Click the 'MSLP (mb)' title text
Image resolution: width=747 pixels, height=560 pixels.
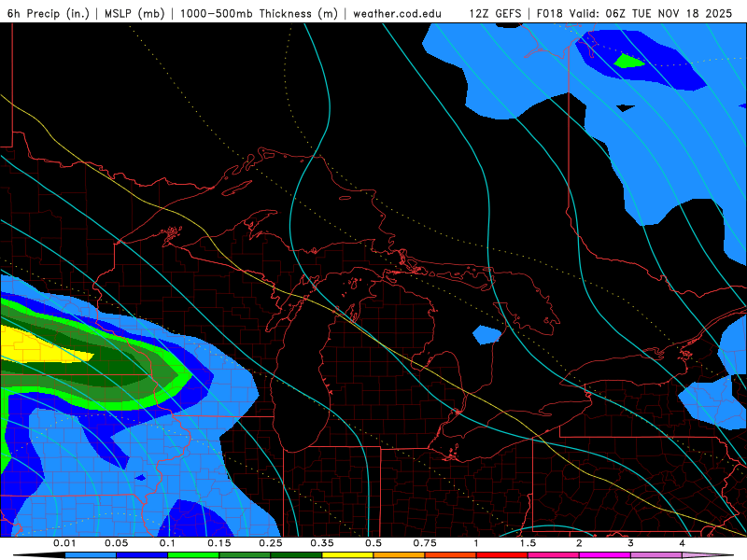click(134, 13)
